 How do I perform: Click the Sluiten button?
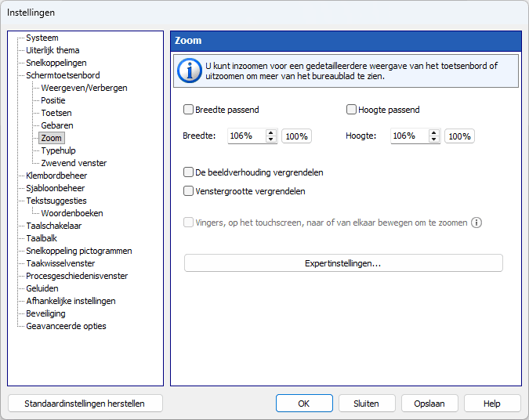[367, 404]
